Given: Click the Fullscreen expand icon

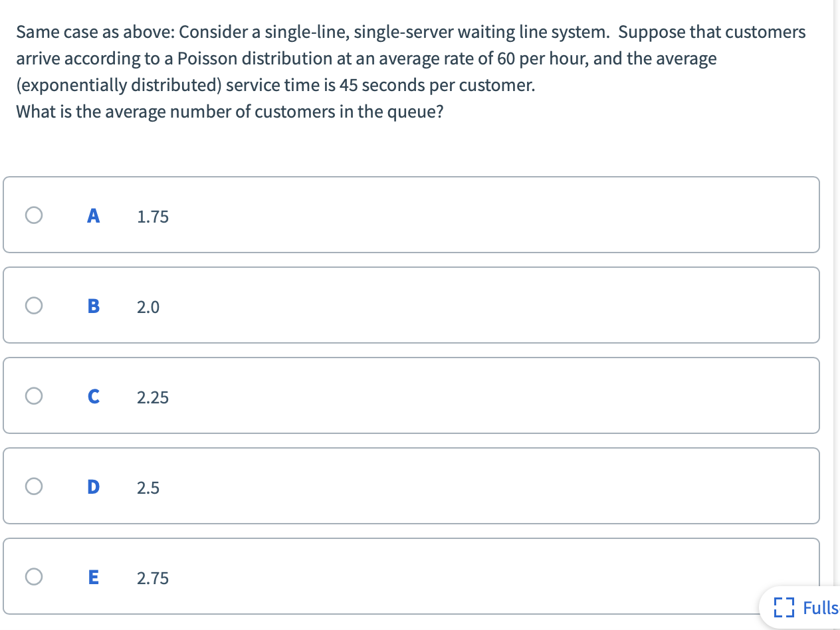Looking at the screenshot, I should tap(785, 607).
